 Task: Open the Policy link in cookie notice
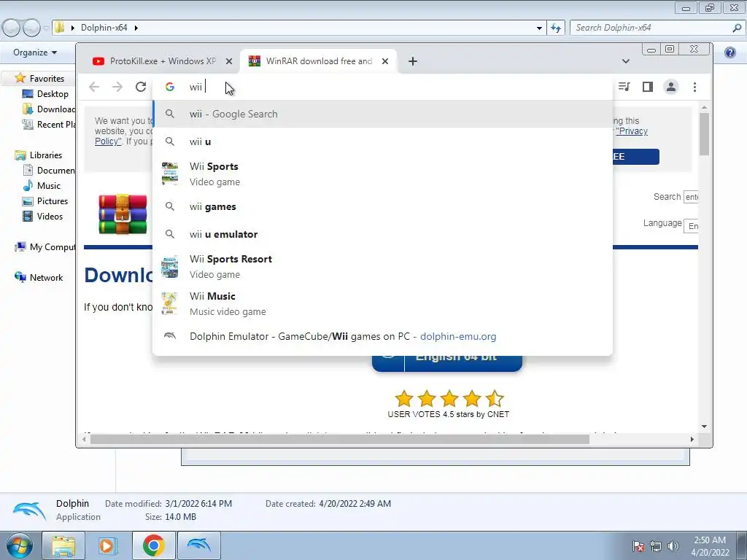(x=108, y=141)
